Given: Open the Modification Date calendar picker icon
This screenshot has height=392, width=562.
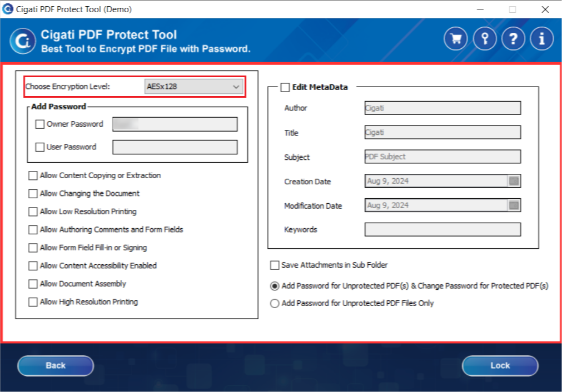Looking at the screenshot, I should coord(514,205).
